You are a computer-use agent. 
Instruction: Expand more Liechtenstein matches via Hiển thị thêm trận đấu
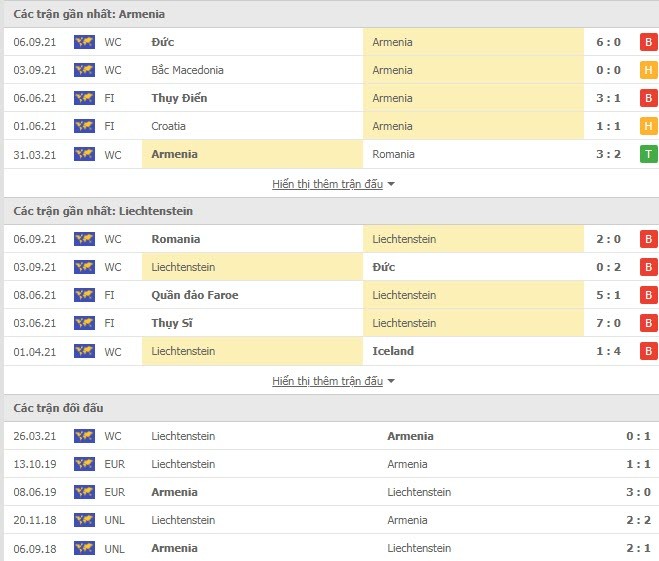pyautogui.click(x=327, y=381)
